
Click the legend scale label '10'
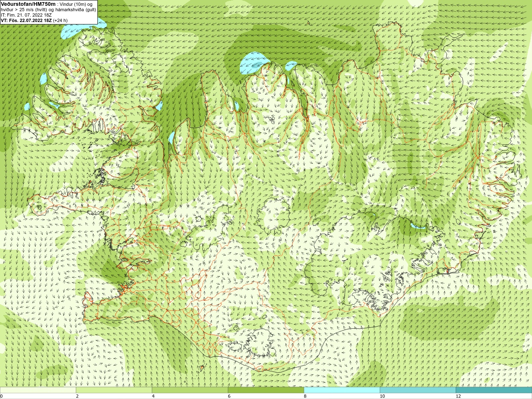382,396
